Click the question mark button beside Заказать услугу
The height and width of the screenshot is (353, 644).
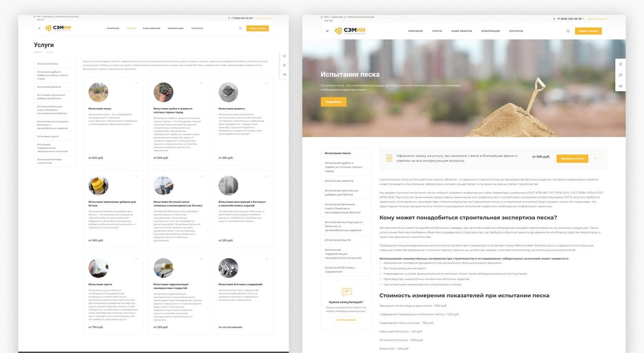click(x=595, y=158)
